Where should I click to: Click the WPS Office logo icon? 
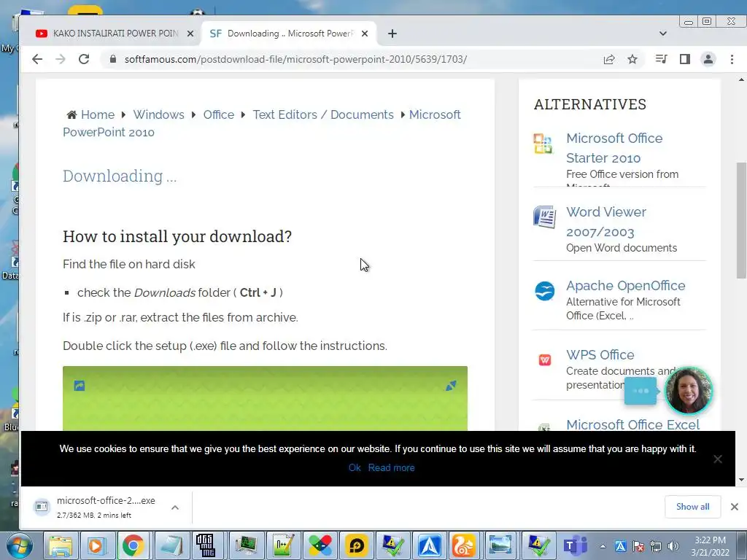(544, 360)
